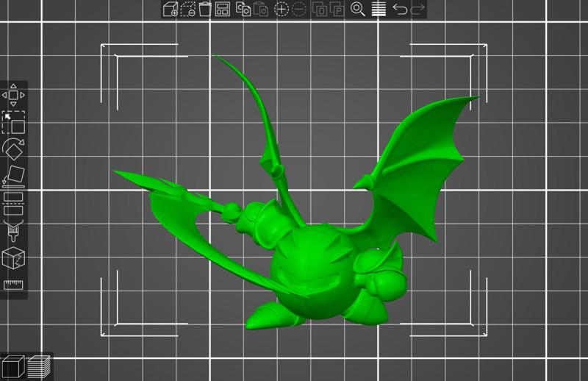Switch to sliced layers preview view
Screen dimensions: 588x381
(x=39, y=367)
